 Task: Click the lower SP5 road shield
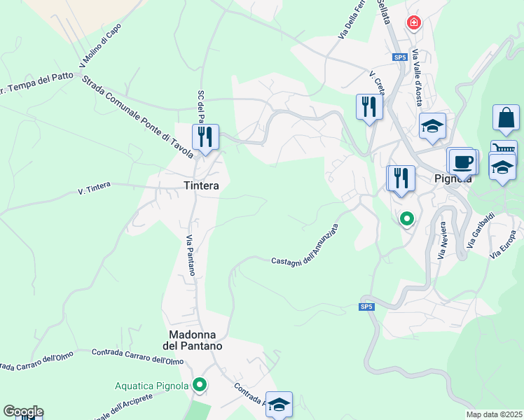pyautogui.click(x=366, y=307)
